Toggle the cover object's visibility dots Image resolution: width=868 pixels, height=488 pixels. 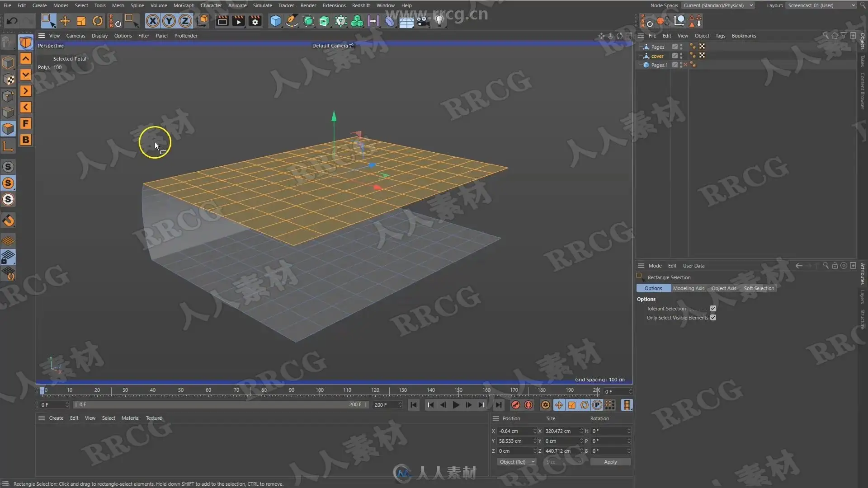pyautogui.click(x=681, y=56)
